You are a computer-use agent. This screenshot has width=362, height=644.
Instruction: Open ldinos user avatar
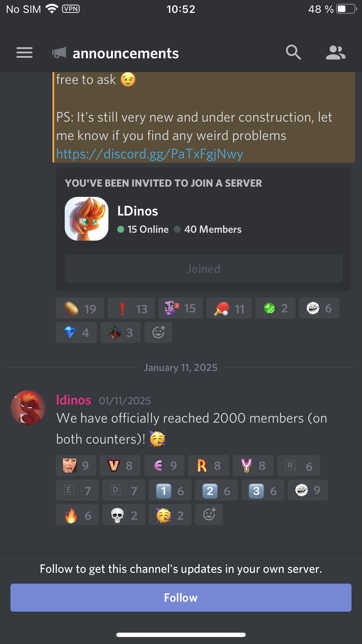point(28,408)
